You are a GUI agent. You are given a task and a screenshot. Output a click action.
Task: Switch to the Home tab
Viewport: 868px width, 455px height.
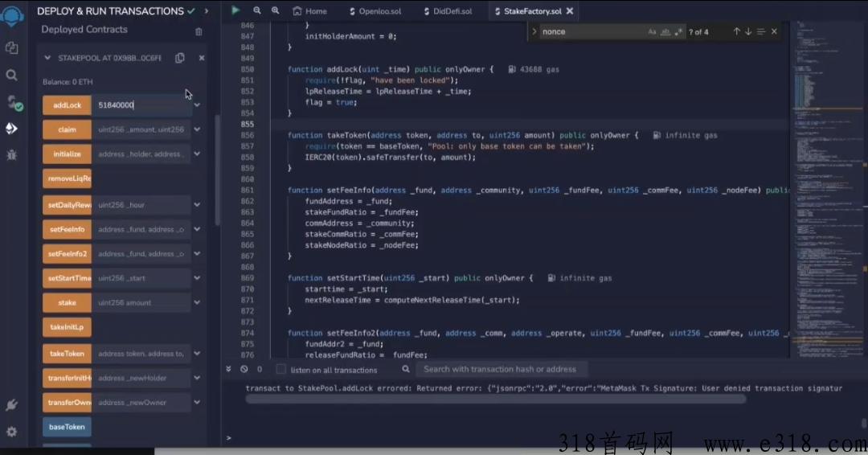tap(309, 11)
